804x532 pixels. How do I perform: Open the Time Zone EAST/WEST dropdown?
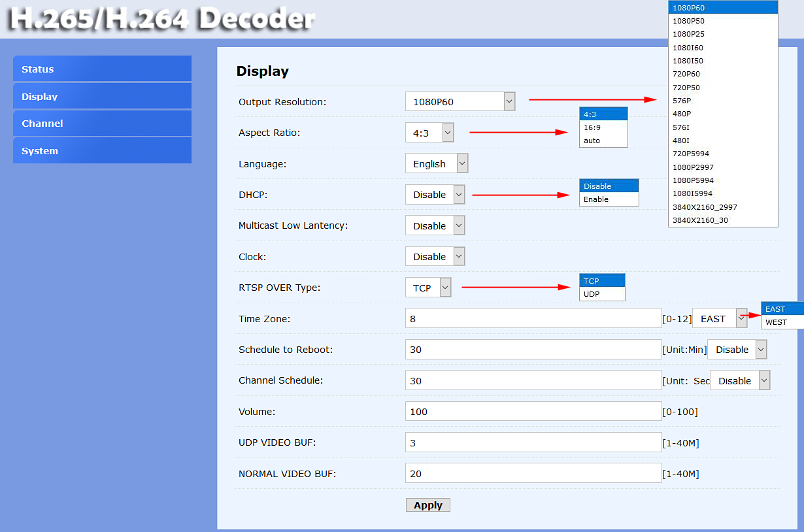720,318
